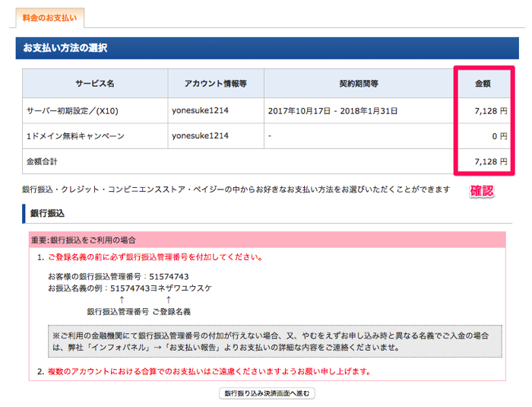
Task: Select the サーバー初期設定／(X10) cell
Action: [95, 111]
